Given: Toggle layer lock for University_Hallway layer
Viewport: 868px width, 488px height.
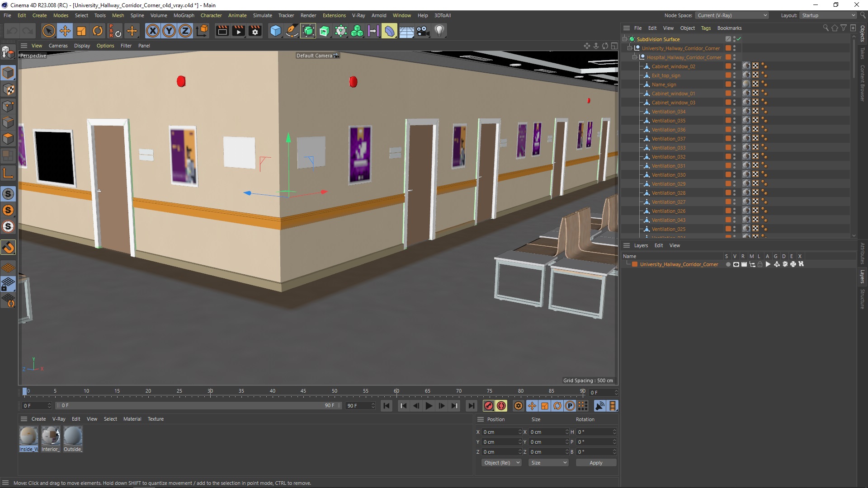Looking at the screenshot, I should pyautogui.click(x=760, y=264).
